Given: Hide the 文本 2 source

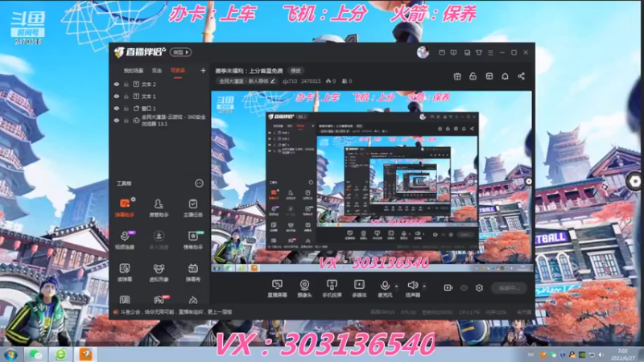Looking at the screenshot, I should point(117,84).
